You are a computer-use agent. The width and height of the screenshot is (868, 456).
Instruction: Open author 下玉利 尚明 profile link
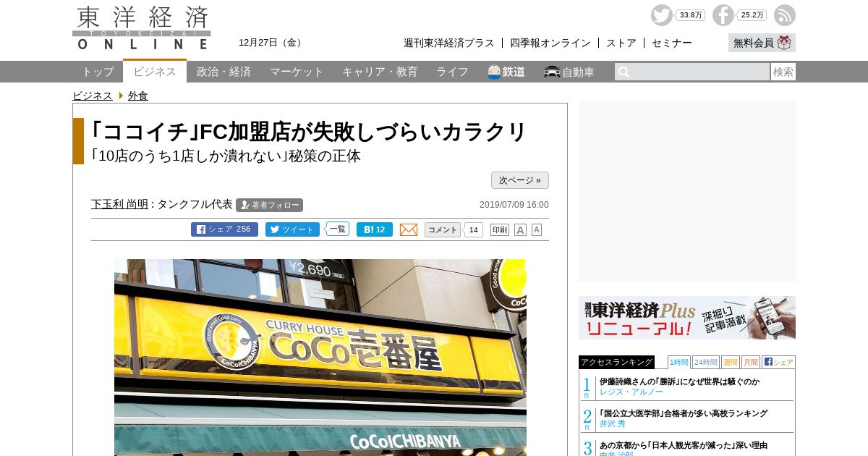[119, 204]
